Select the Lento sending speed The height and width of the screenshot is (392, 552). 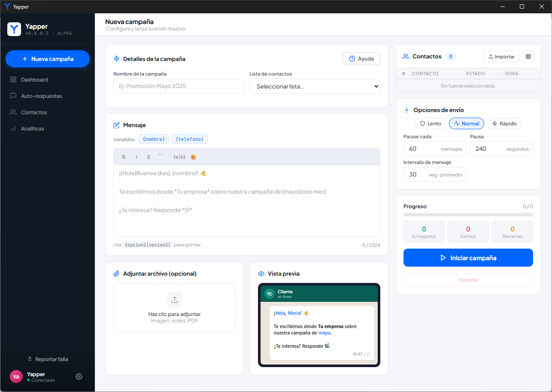pyautogui.click(x=431, y=124)
